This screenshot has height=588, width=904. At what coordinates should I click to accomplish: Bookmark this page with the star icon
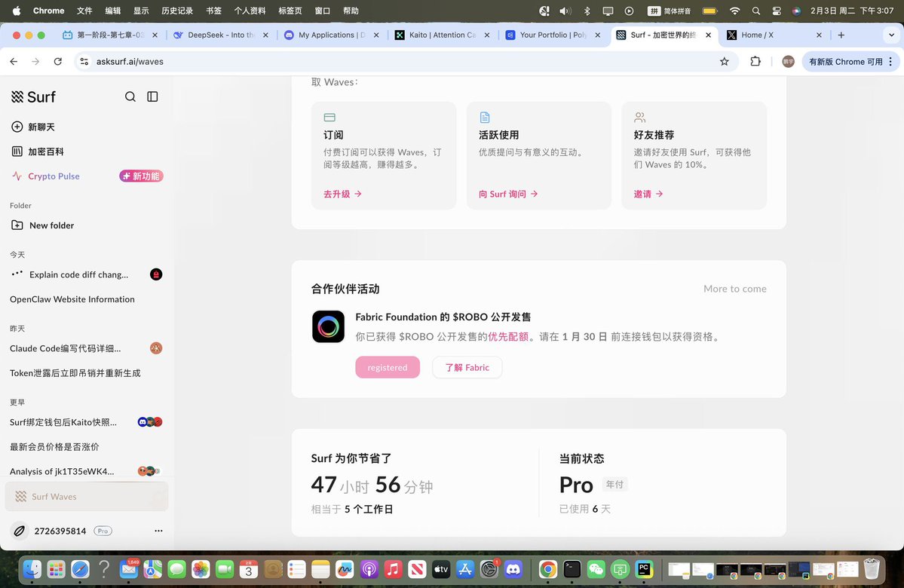(x=724, y=62)
